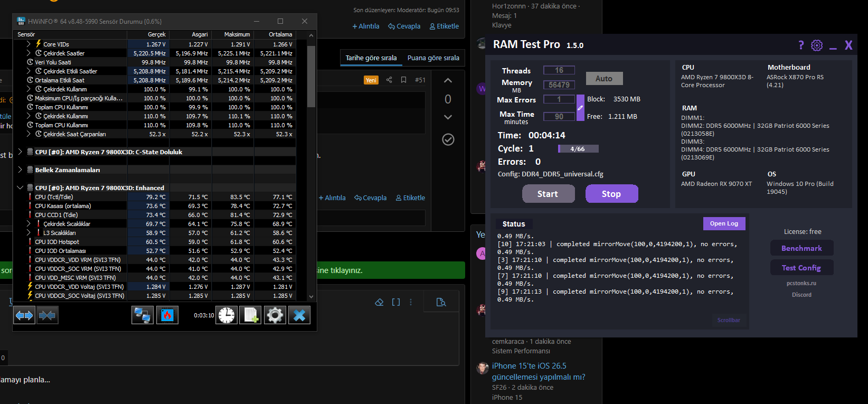
Task: Click the chip icon beside Bellek Zamanlamaları
Action: click(x=30, y=170)
